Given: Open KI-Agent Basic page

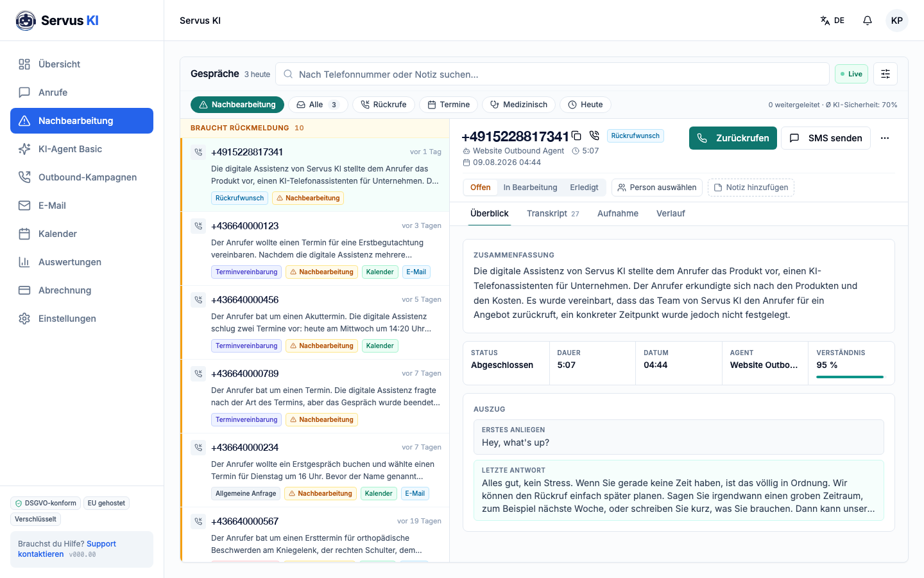Looking at the screenshot, I should pos(81,149).
